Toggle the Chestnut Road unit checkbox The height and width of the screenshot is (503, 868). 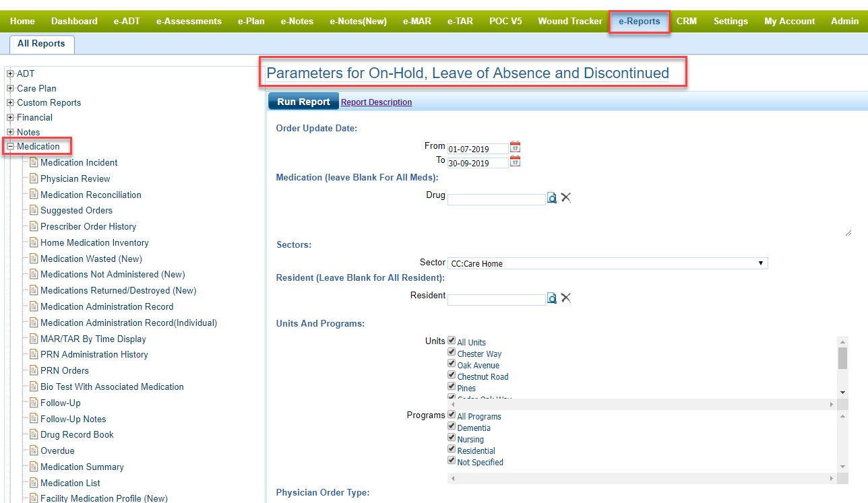[452, 375]
